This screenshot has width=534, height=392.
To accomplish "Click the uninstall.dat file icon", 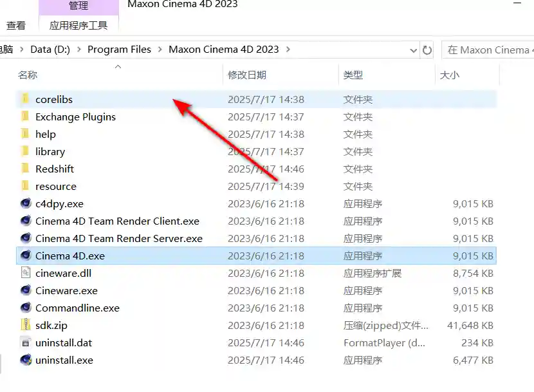I will (x=26, y=342).
